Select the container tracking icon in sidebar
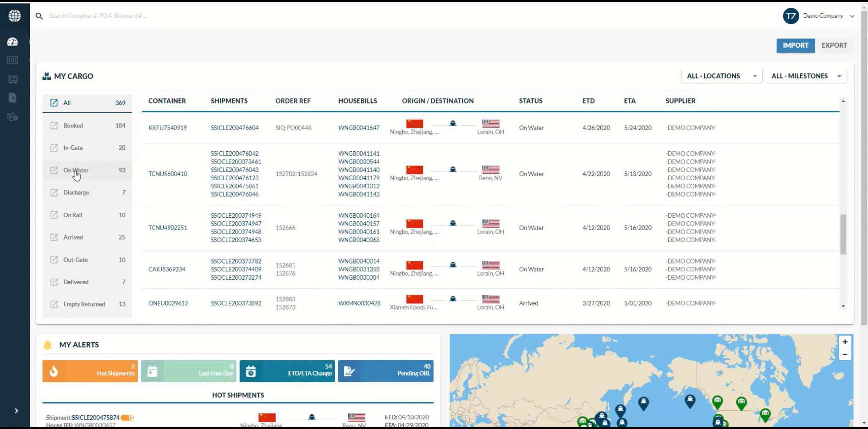 pyautogui.click(x=13, y=60)
